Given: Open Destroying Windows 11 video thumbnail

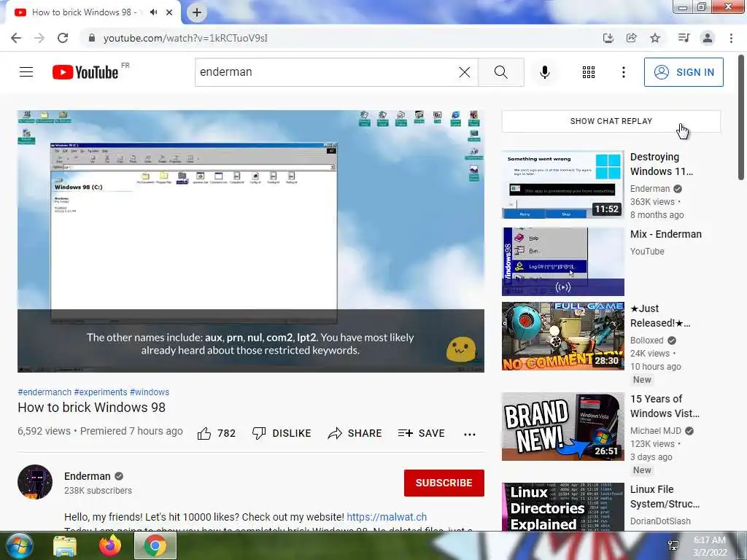Looking at the screenshot, I should 562,184.
